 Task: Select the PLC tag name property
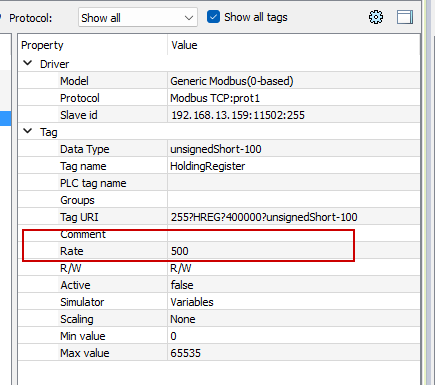click(x=93, y=183)
